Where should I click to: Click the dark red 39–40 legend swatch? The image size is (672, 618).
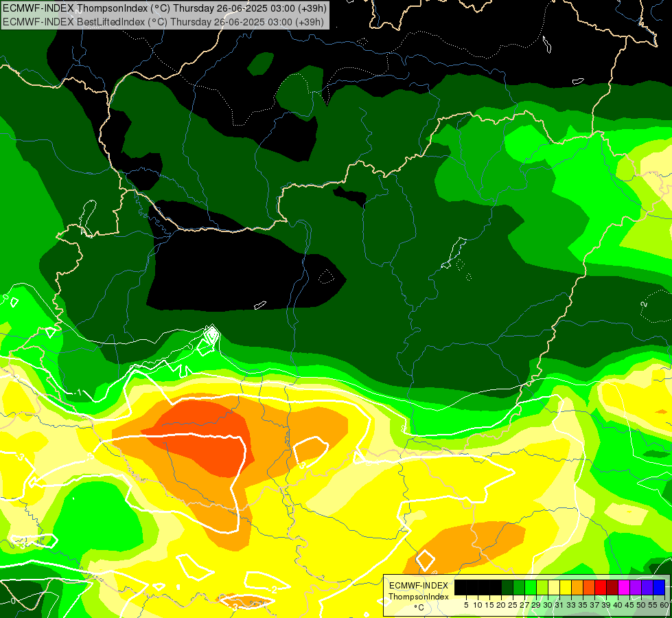pos(612,587)
